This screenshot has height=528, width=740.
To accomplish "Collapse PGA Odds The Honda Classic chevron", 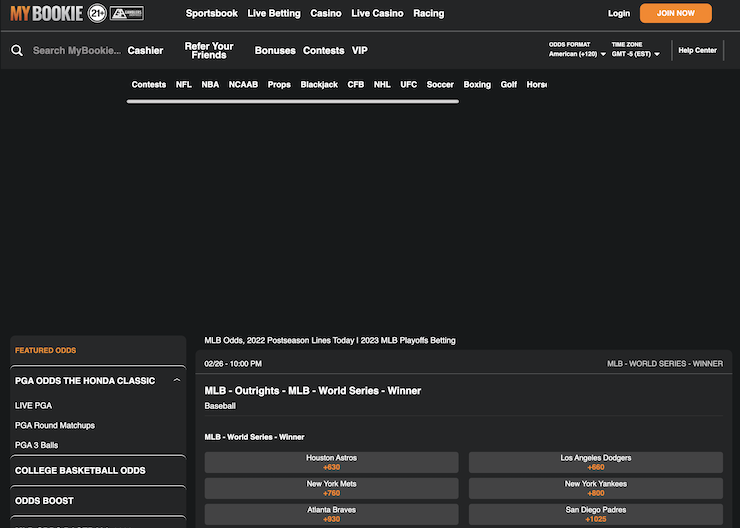I will point(177,380).
